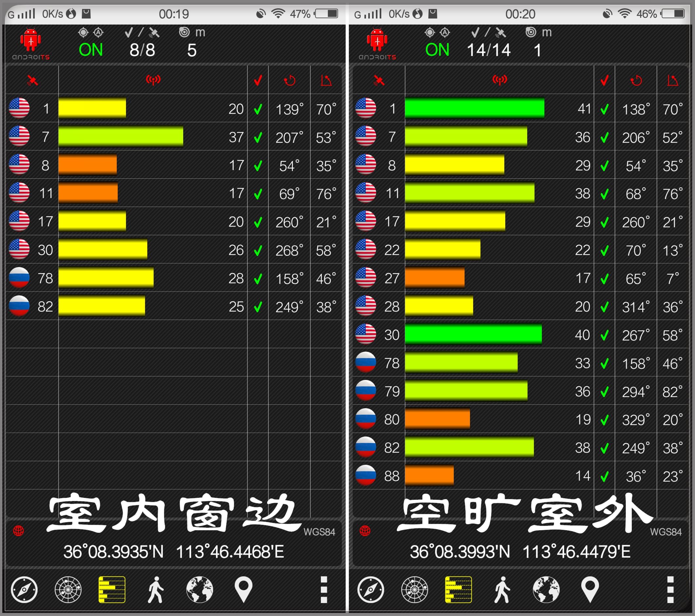Click the signal antenna column header icon
695x616 pixels.
[x=154, y=80]
